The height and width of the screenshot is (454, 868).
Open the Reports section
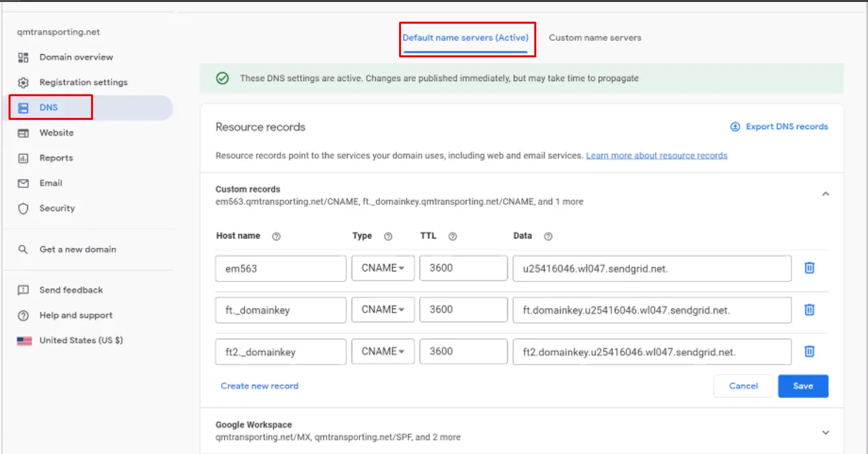[x=56, y=158]
